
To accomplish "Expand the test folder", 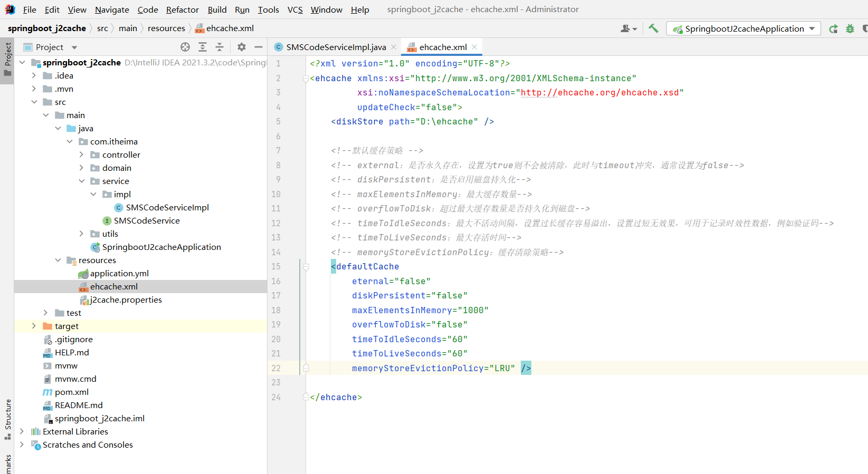I will 46,313.
